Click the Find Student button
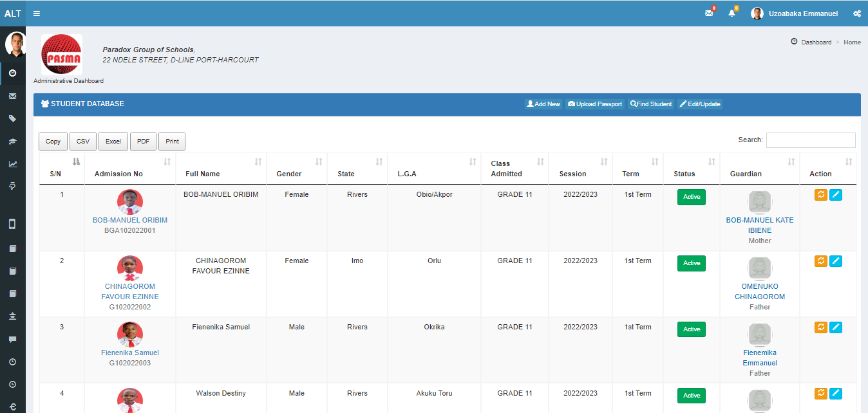868x413 pixels. tap(650, 104)
